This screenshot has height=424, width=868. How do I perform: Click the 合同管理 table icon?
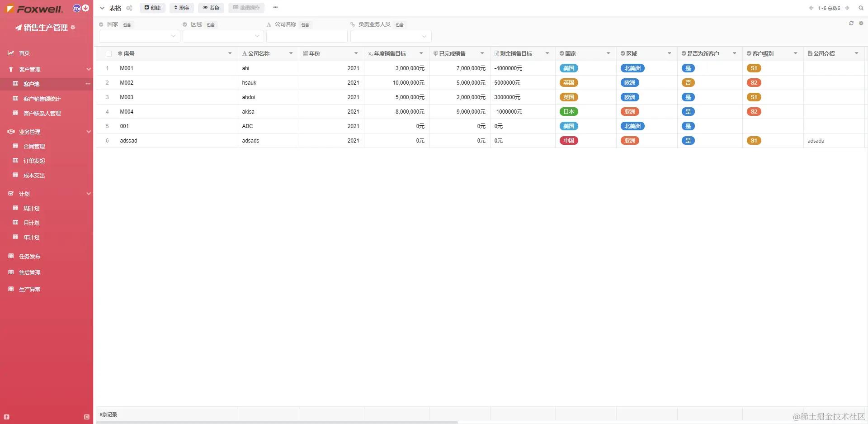[15, 146]
